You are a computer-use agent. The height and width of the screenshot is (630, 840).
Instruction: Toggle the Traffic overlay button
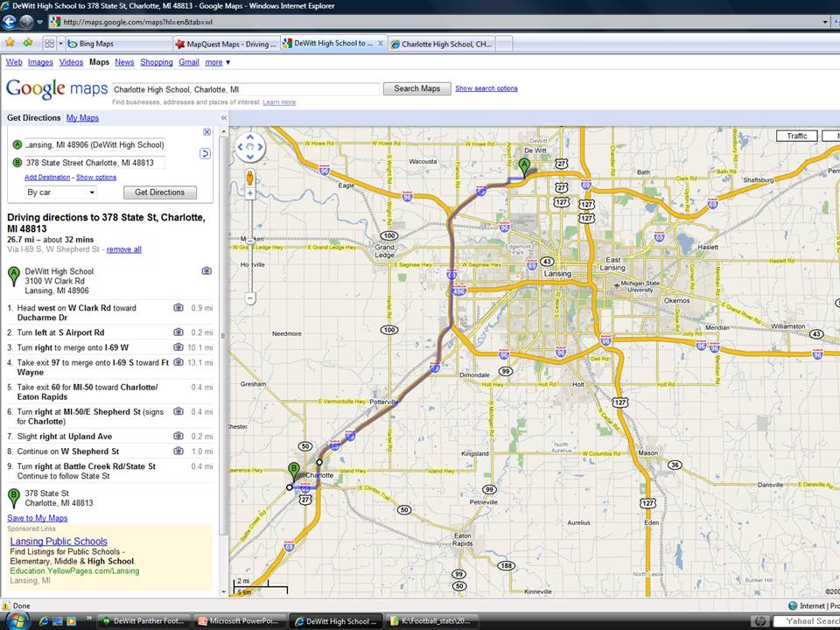click(796, 136)
